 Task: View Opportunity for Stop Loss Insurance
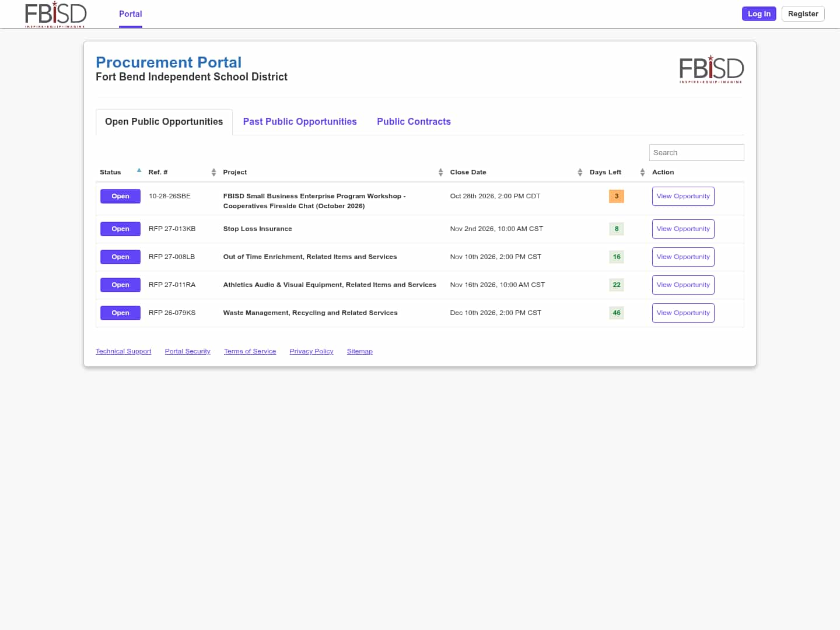[x=683, y=229]
